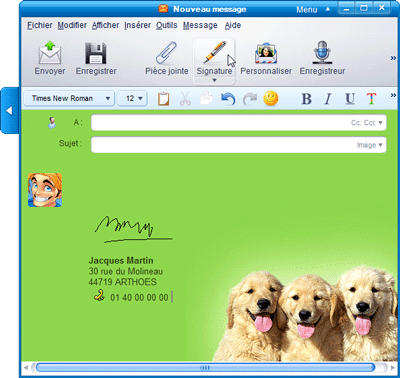Open the Insérer menu

point(137,25)
